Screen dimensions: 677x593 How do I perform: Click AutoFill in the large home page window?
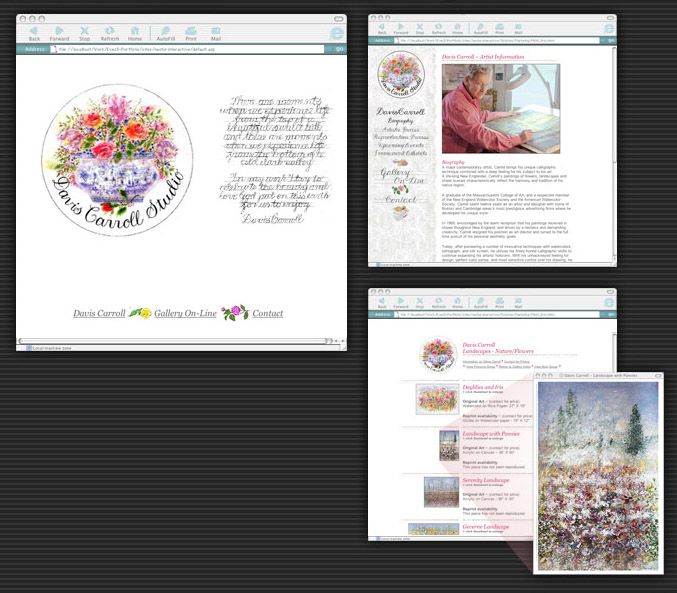pos(165,34)
